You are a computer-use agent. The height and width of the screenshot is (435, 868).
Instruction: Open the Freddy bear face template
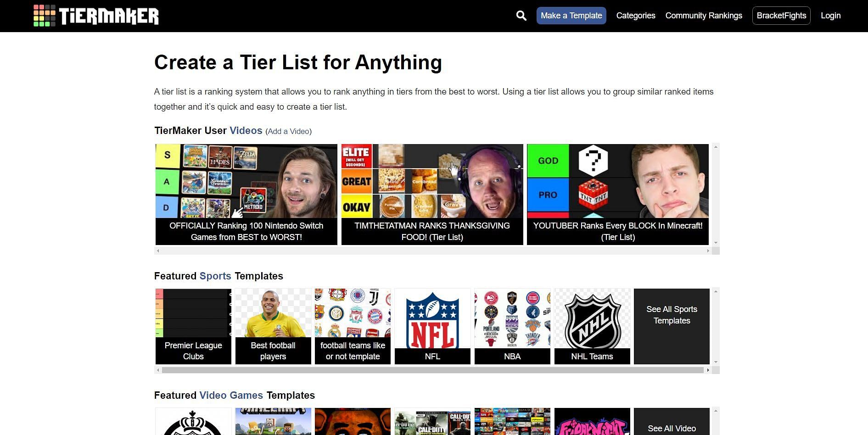tap(353, 421)
